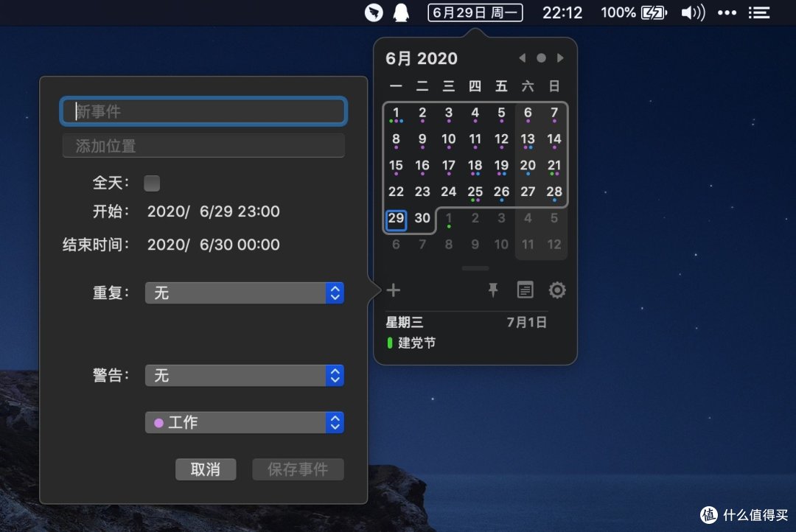Open the 重复 repeat dropdown
Viewport: 796px width, 532px height.
pos(244,293)
